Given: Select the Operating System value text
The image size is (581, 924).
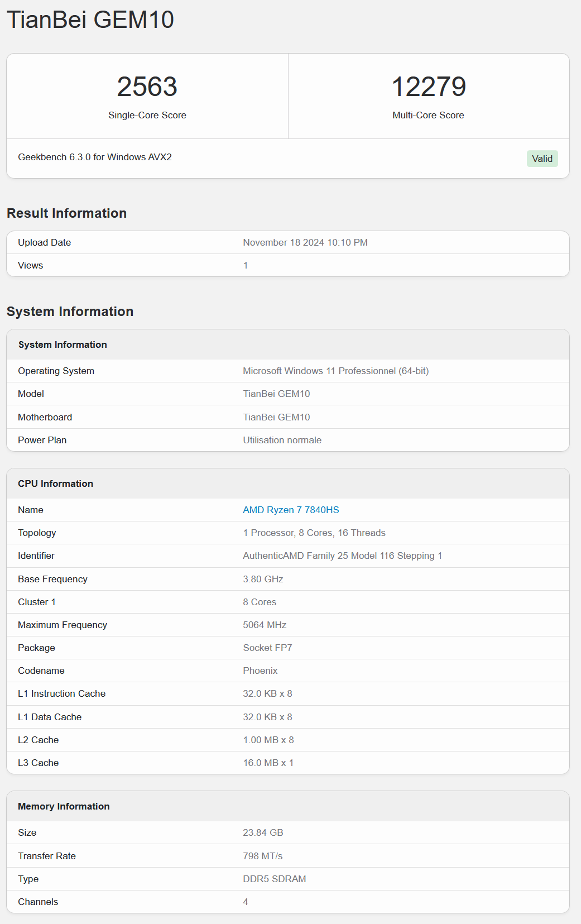Looking at the screenshot, I should coord(336,371).
